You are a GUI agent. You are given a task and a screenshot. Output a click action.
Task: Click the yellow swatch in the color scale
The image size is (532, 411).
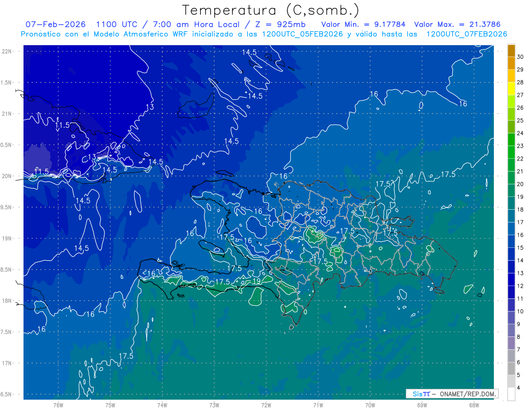[x=511, y=89]
